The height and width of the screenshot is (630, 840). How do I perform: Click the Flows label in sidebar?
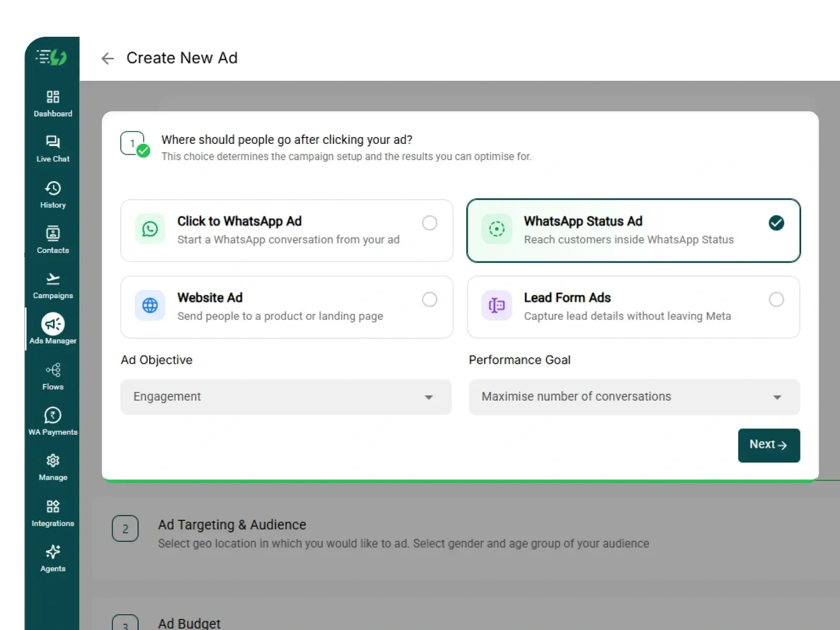tap(53, 387)
